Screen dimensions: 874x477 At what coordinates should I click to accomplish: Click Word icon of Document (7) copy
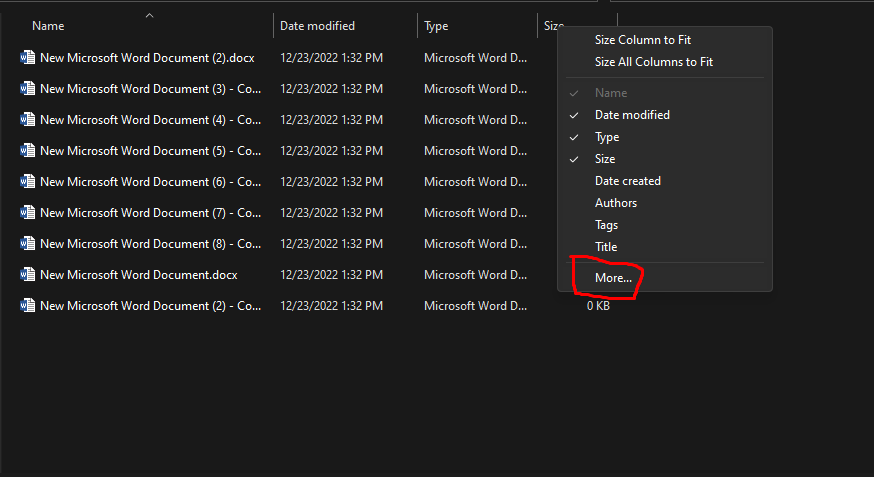point(27,212)
